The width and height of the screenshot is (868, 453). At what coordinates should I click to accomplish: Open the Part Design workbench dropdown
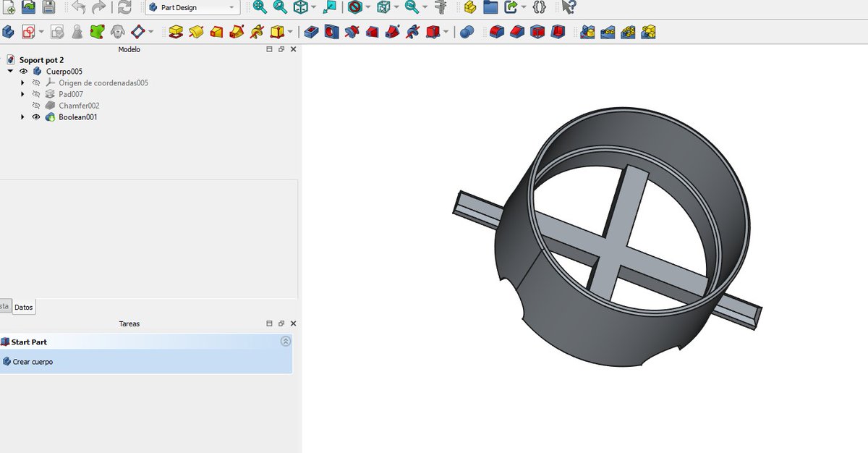click(x=193, y=8)
